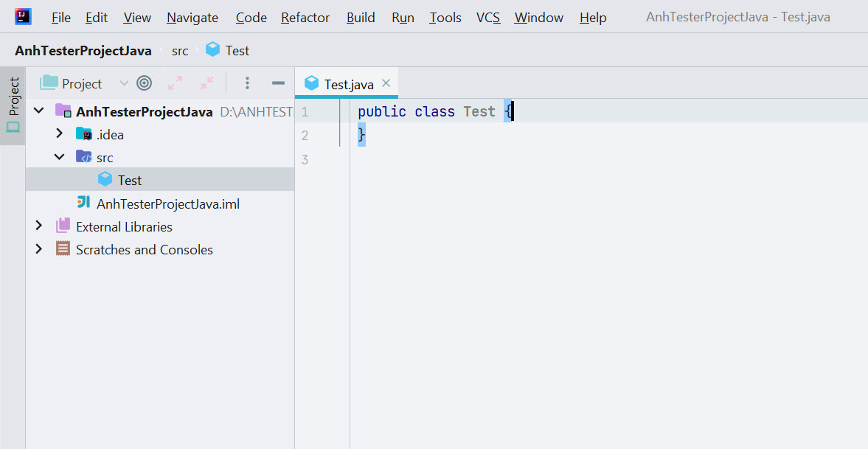868x449 pixels.
Task: Switch to the Test.java editor tab
Action: [347, 83]
